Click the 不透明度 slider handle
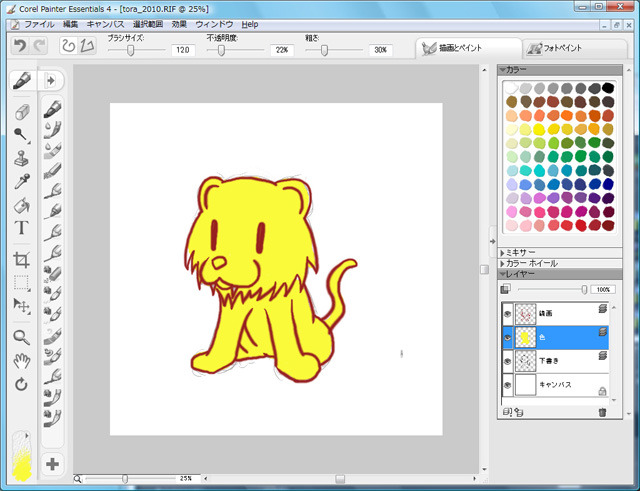The width and height of the screenshot is (640, 491). click(221, 50)
